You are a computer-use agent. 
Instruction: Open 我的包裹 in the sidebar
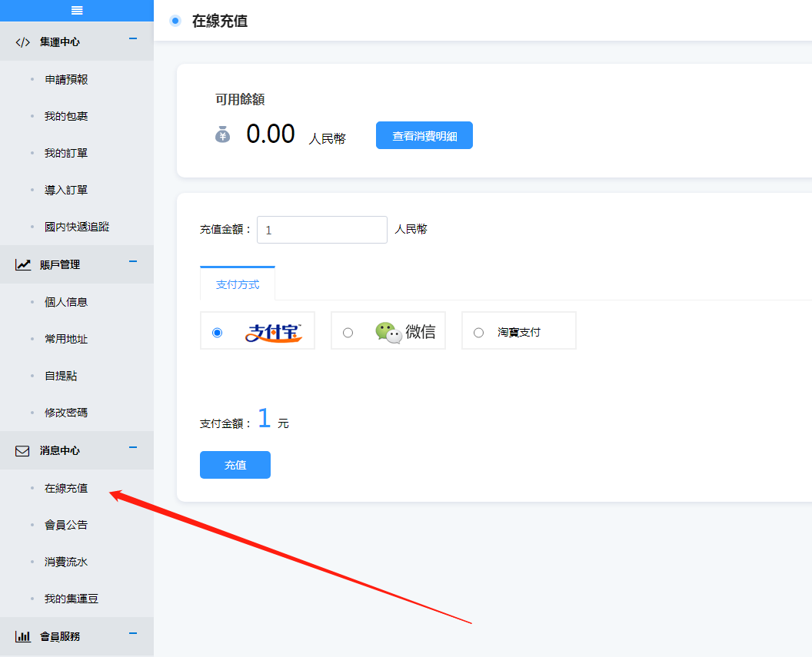click(x=66, y=116)
